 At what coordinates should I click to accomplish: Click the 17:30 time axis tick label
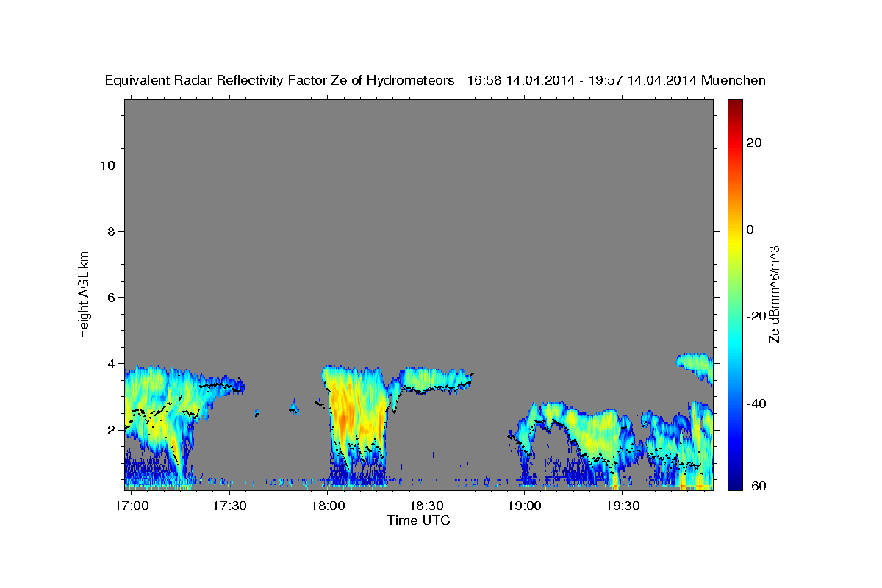point(229,506)
